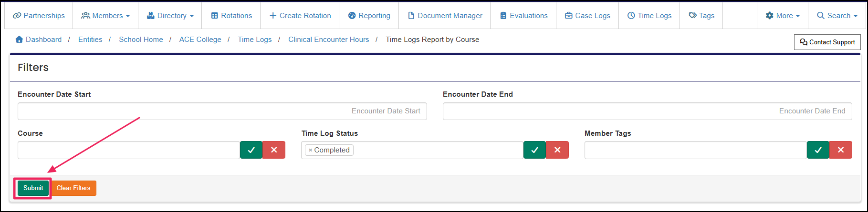Clear Course selection with red X
Image resolution: width=868 pixels, height=212 pixels.
[x=274, y=150]
